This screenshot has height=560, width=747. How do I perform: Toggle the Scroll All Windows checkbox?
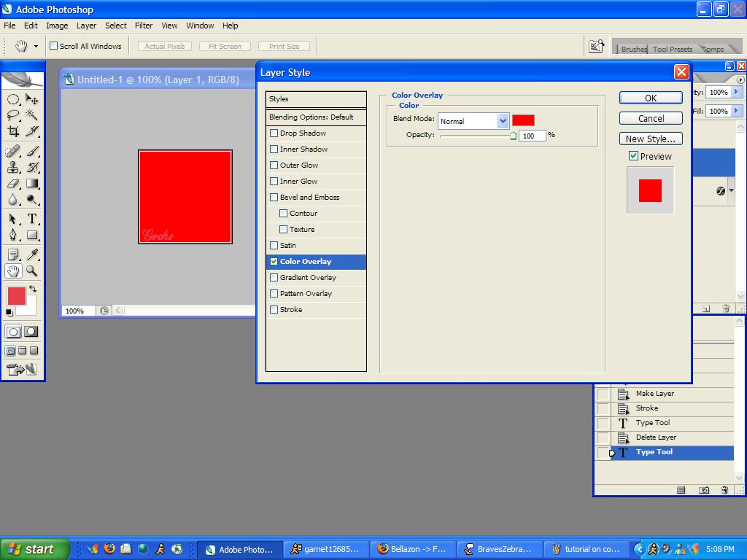[x=53, y=46]
